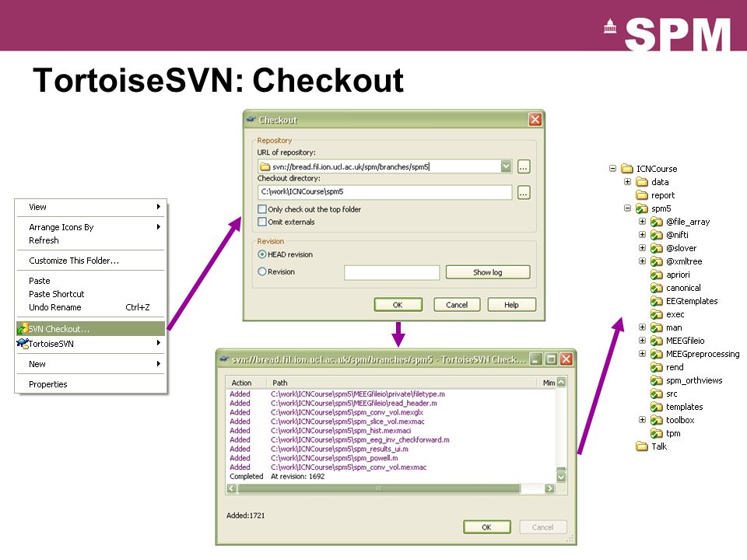Enable Omit externals checkbox

262,222
